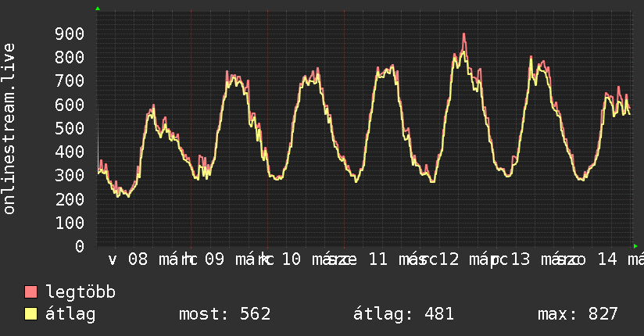Click the 500 y-axis label
Image resolution: width=644 pixels, height=336 pixels.
click(70, 128)
